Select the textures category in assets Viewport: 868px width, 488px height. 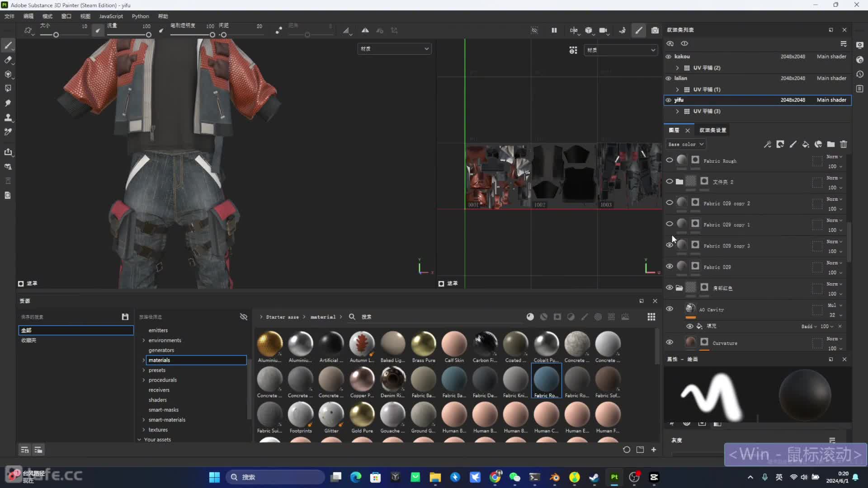(x=158, y=430)
